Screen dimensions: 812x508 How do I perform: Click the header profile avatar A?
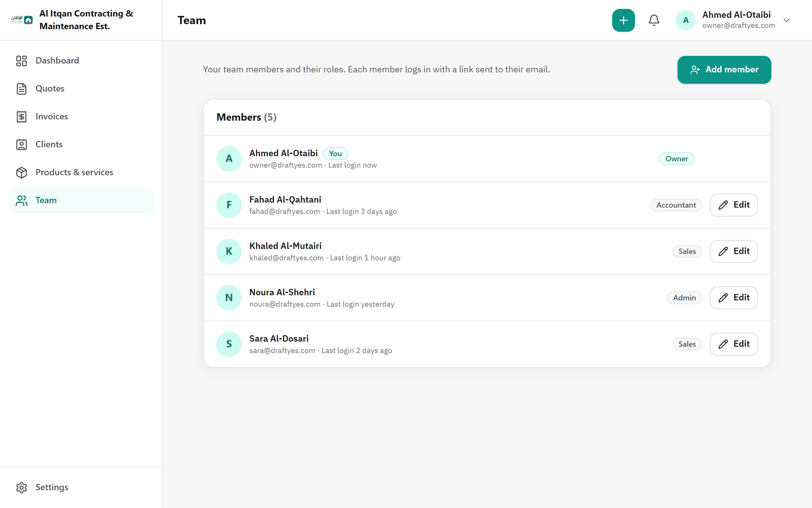(x=685, y=20)
